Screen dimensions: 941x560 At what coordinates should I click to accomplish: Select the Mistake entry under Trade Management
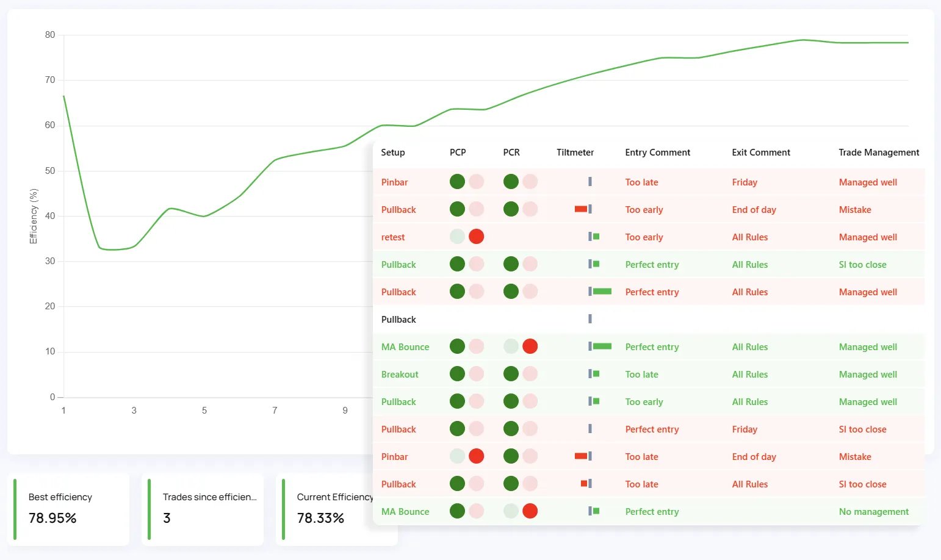[x=854, y=209]
